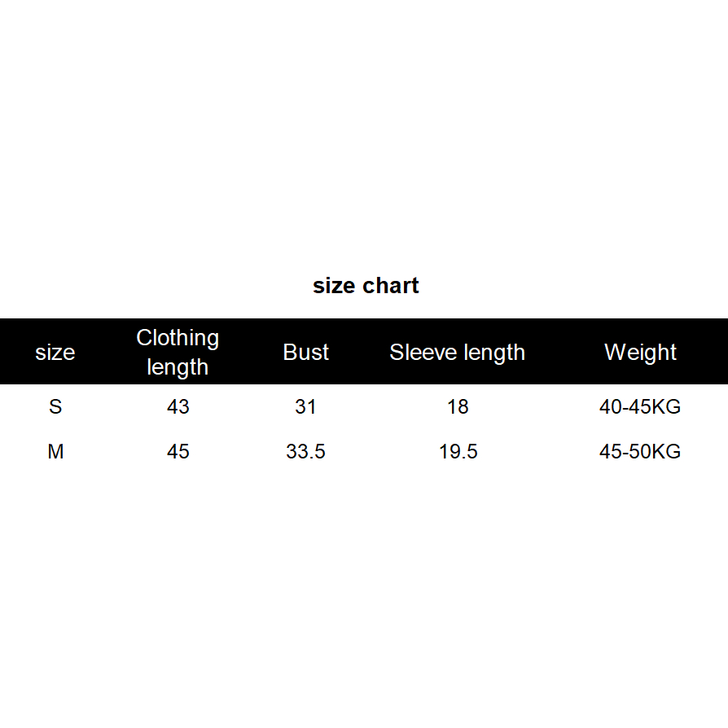This screenshot has height=728, width=728.
Task: Select the 45-50KG weight cell
Action: pos(640,451)
